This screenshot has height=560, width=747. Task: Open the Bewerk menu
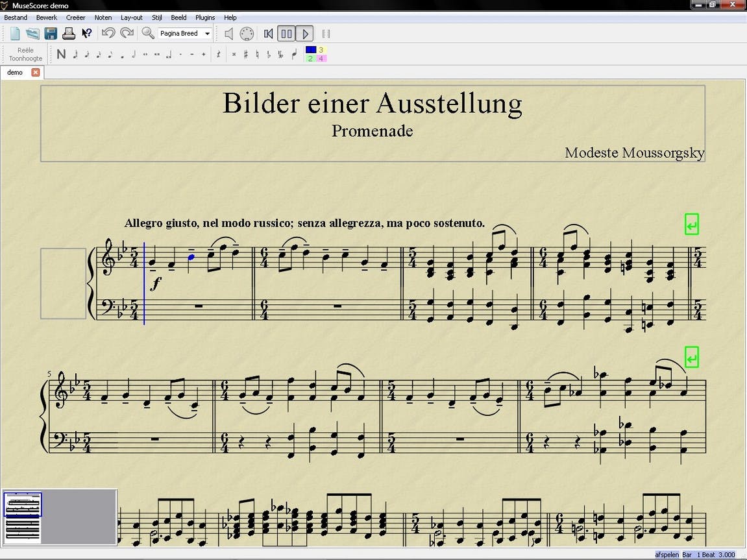pyautogui.click(x=47, y=18)
